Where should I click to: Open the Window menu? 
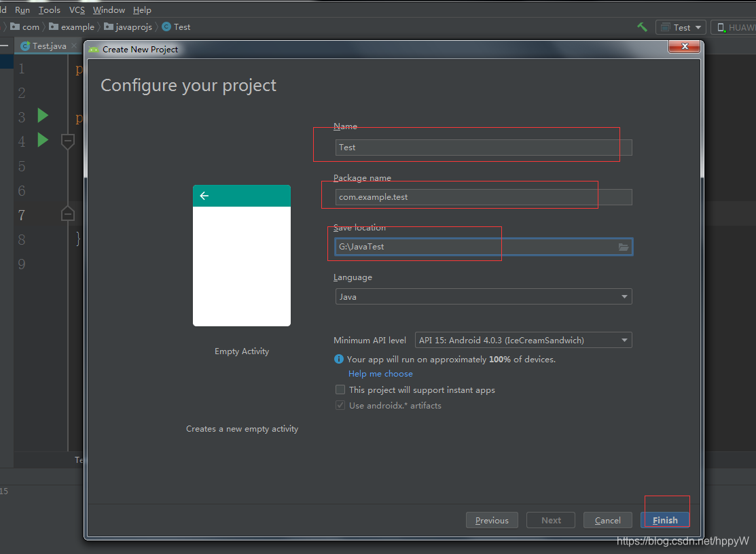pos(109,10)
